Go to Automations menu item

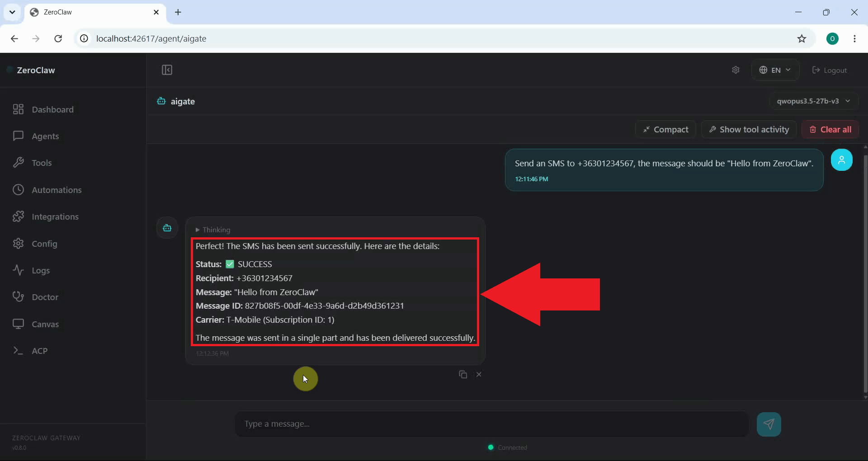click(57, 190)
